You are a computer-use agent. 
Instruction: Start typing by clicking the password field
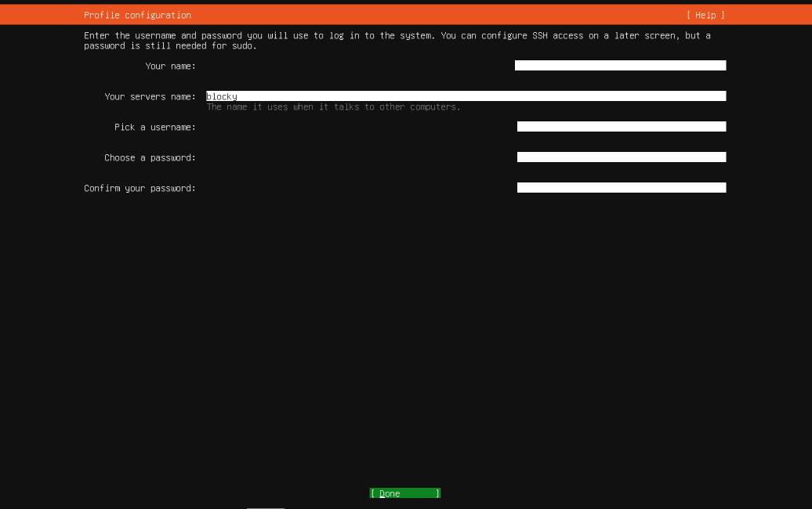click(621, 157)
